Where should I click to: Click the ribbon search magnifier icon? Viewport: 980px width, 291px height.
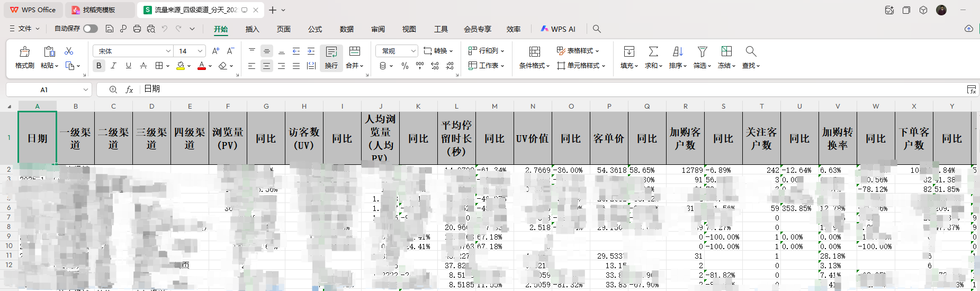tap(597, 29)
